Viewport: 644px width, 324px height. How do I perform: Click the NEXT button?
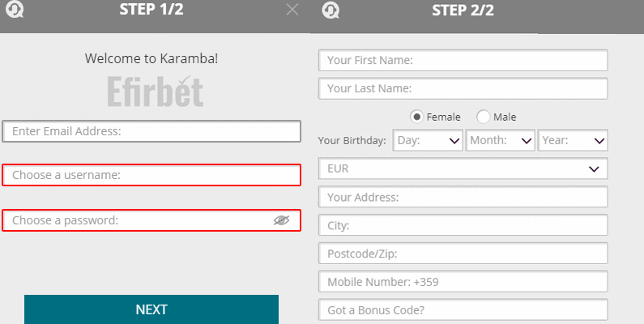click(x=151, y=309)
